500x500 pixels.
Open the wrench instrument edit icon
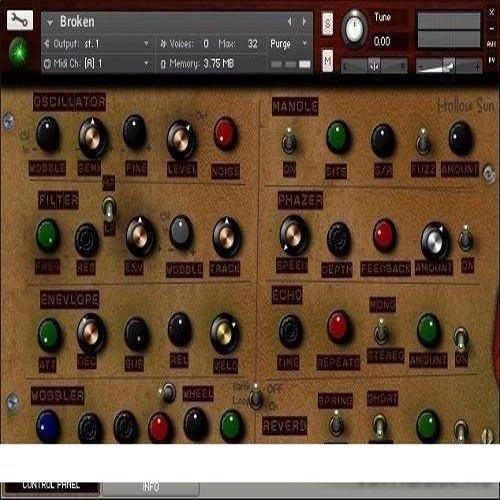[20, 20]
